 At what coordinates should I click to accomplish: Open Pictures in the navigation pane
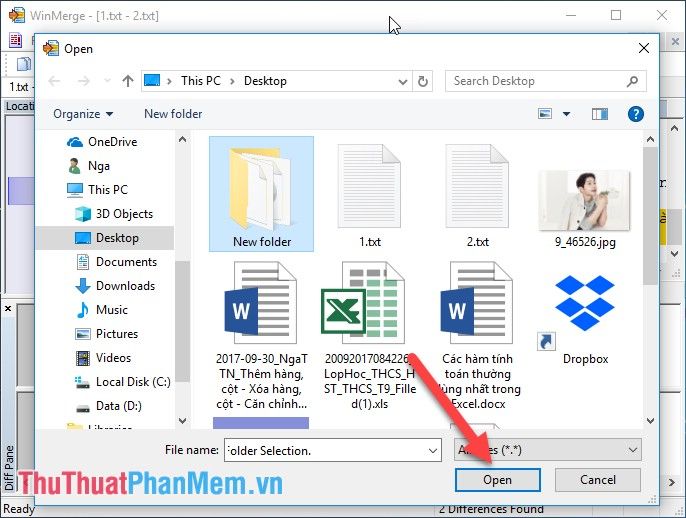click(107, 334)
